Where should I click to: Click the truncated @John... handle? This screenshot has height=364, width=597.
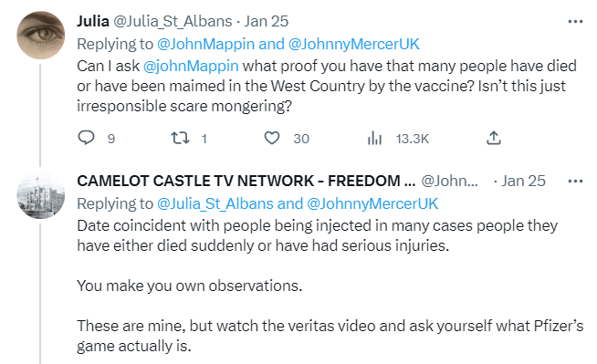click(x=449, y=181)
